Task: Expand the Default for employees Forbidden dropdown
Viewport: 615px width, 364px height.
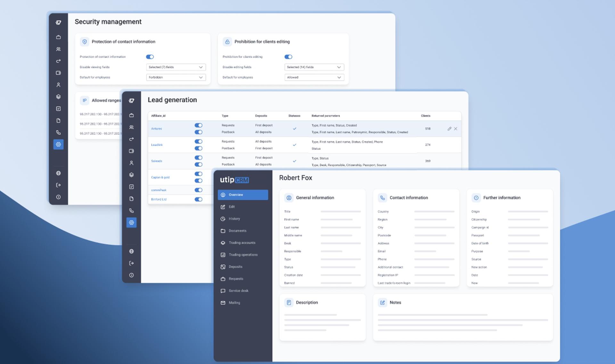Action: coord(176,77)
